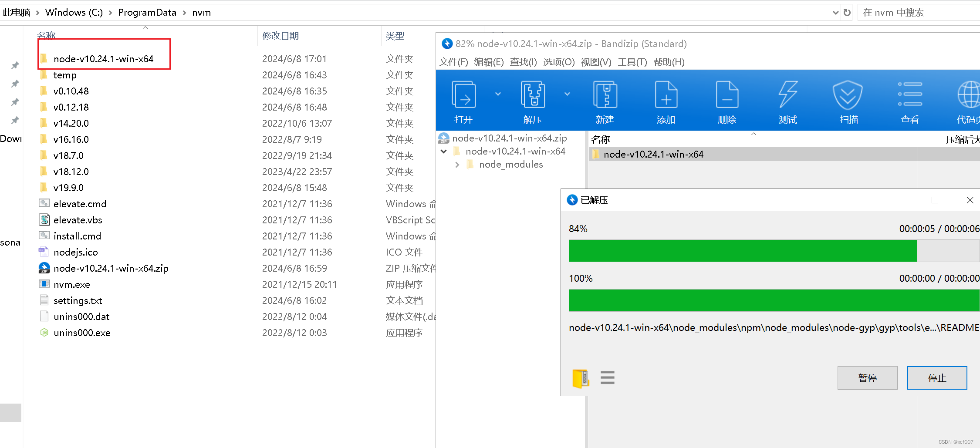Screen dimensions: 980x448
Task: Open the 查看 (View) tool in Bandizip
Action: click(909, 101)
